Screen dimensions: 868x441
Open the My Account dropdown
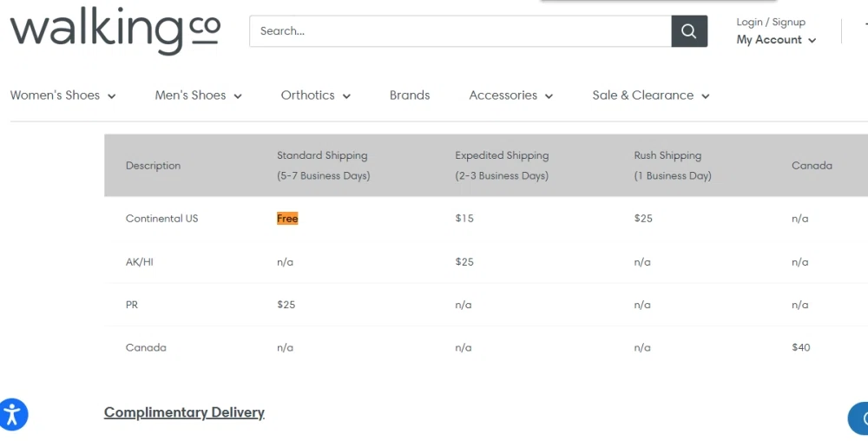point(776,40)
